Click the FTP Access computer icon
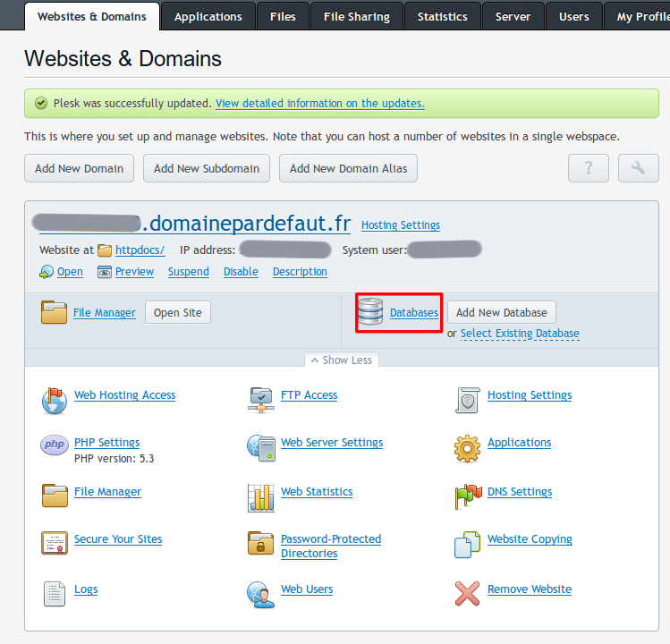Screen dimensions: 670x644 (x=261, y=400)
